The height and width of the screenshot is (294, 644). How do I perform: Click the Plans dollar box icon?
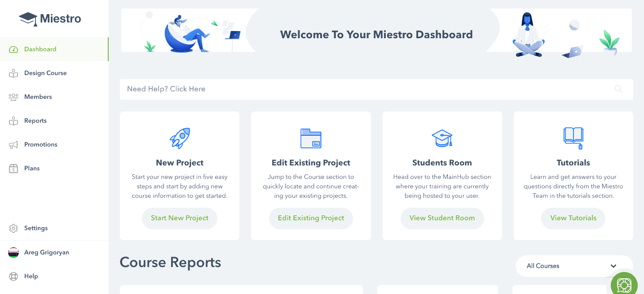[13, 169]
